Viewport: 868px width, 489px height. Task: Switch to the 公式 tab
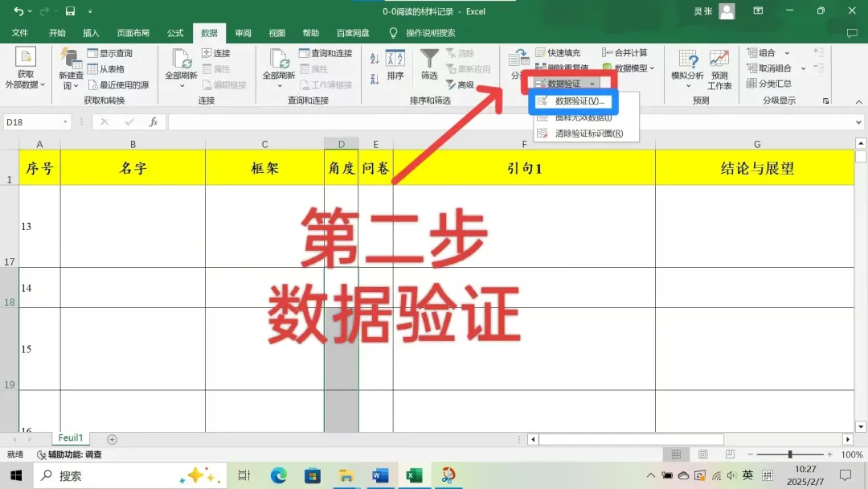click(x=175, y=33)
